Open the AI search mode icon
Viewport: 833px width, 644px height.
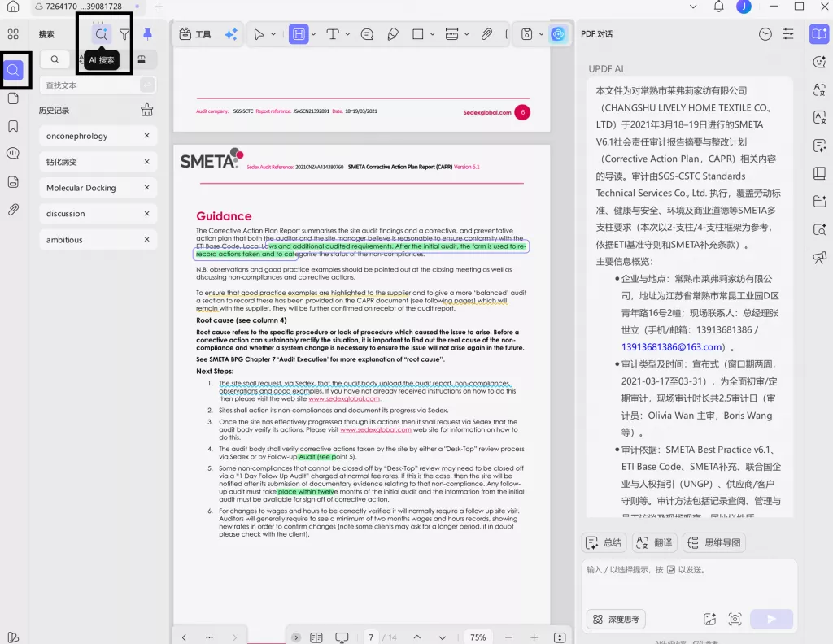[101, 34]
